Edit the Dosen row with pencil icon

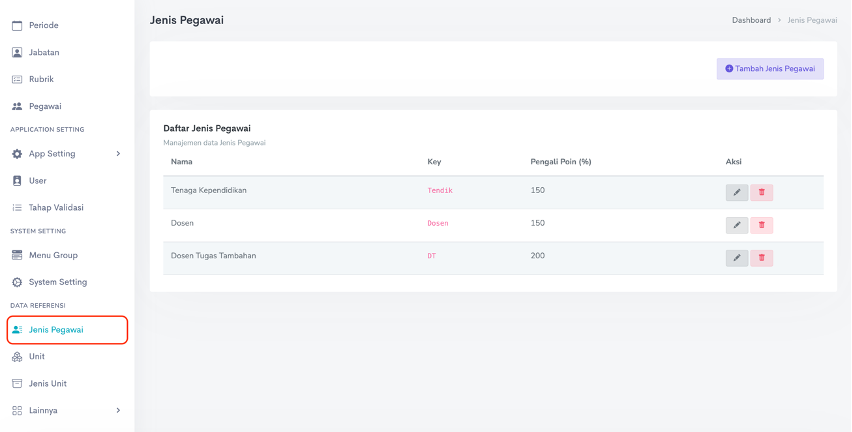click(736, 225)
